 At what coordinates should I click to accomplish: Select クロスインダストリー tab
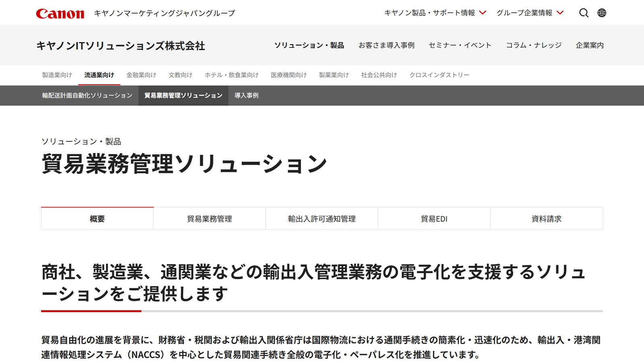tap(439, 75)
